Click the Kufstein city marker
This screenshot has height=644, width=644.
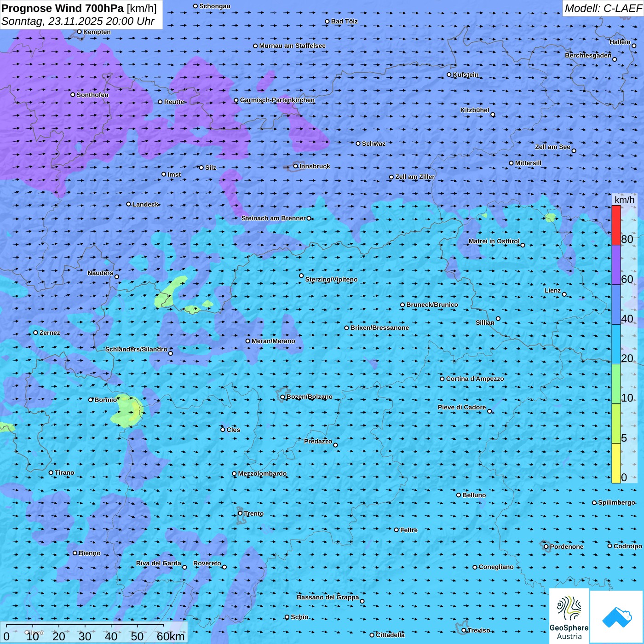pyautogui.click(x=449, y=75)
